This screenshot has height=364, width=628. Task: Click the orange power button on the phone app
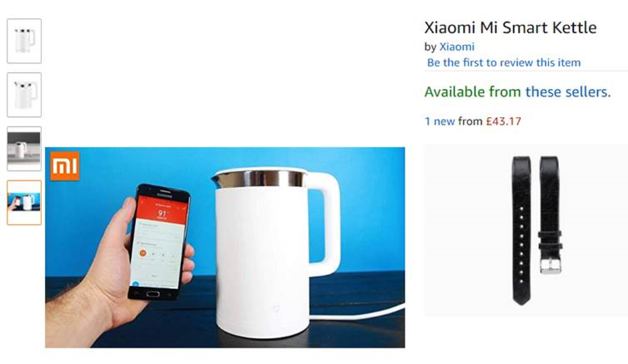pos(142,253)
